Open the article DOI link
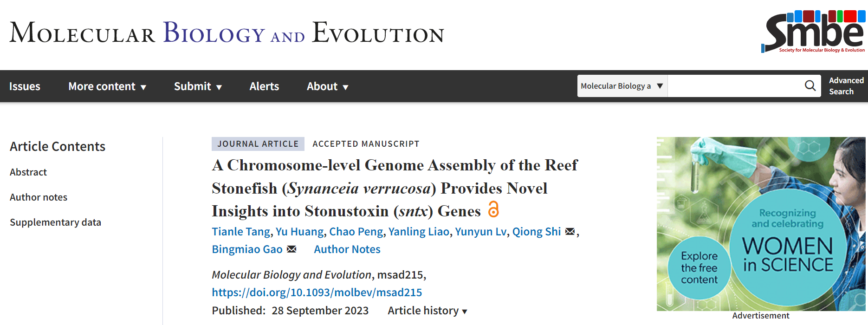Screen dimensions: 868x325 pyautogui.click(x=317, y=292)
